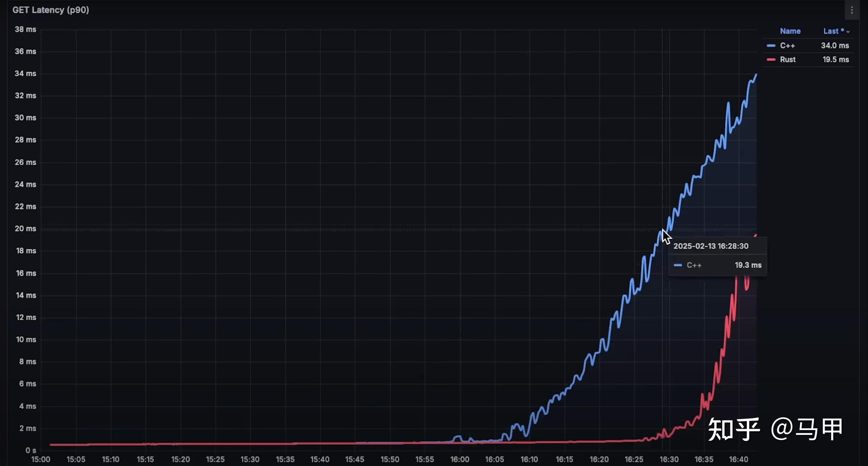Open the panel three-dot options menu
The height and width of the screenshot is (466, 868).
tap(851, 11)
